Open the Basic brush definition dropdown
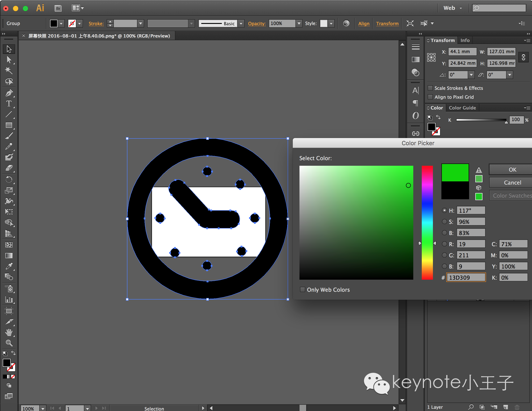532x411 pixels. tap(241, 23)
